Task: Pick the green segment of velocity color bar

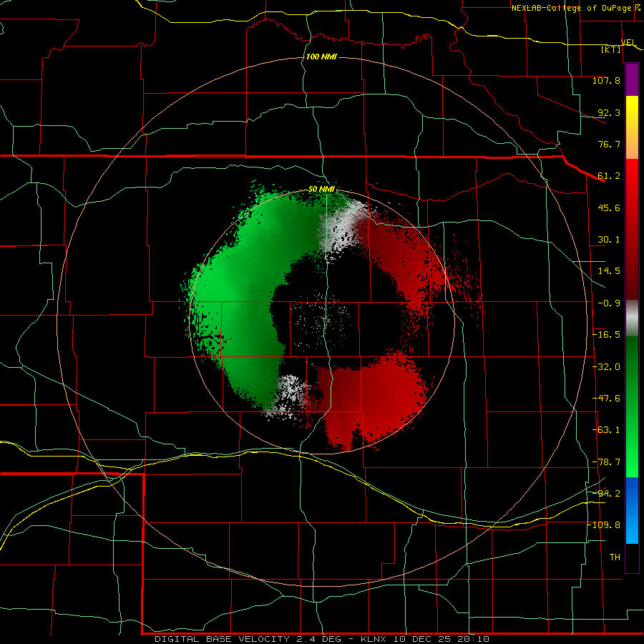Action: tap(632, 406)
